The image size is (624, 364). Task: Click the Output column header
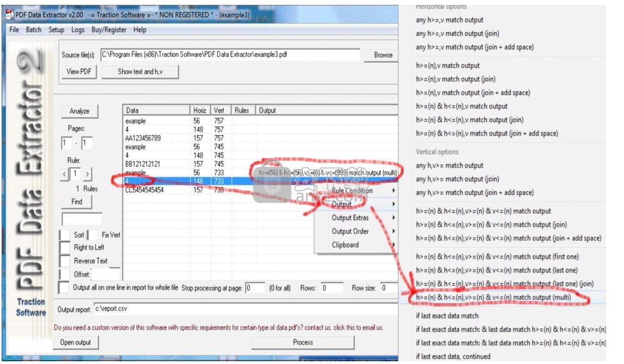click(x=326, y=110)
